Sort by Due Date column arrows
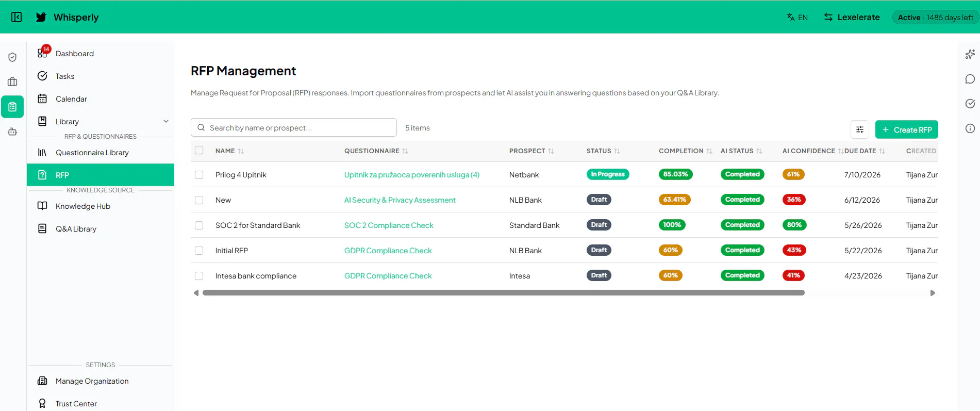The image size is (980, 411). 882,151
